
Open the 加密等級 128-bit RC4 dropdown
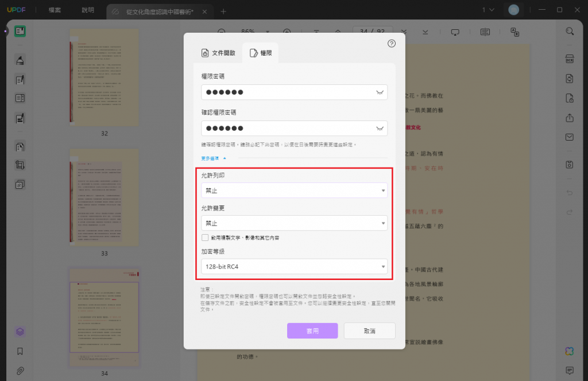[295, 266]
